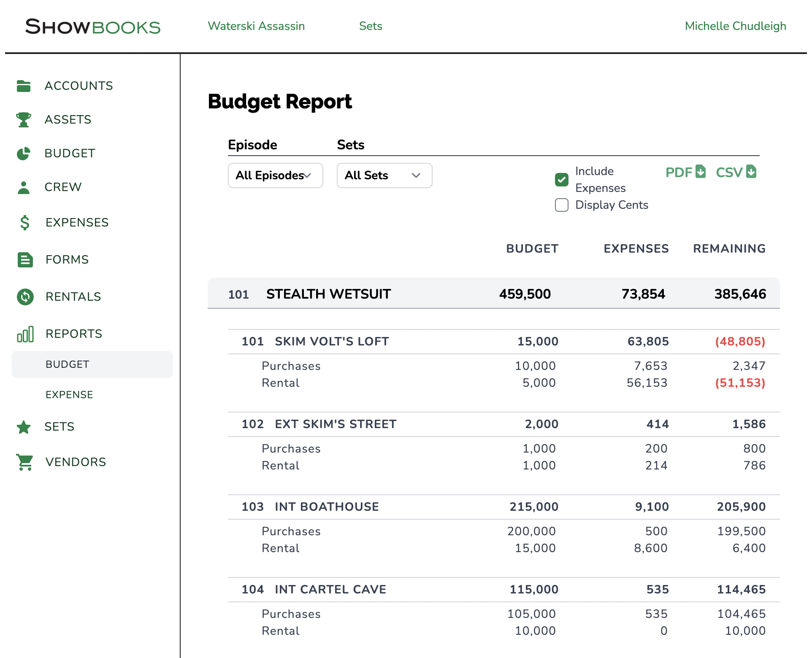Open the All Episodes dropdown
Screen dimensions: 812x658
(x=275, y=175)
